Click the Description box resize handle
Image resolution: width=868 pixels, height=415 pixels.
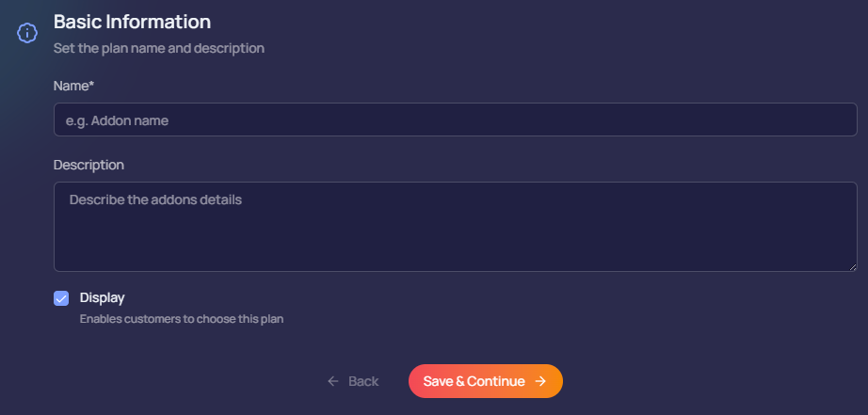click(x=853, y=267)
